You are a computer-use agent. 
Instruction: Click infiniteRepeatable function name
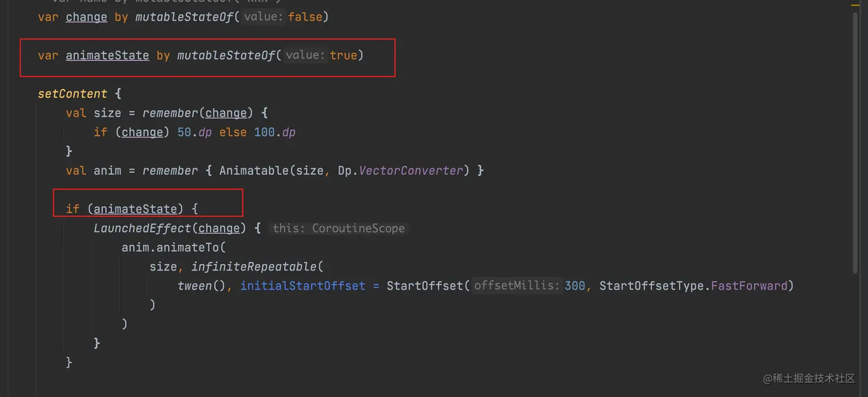click(254, 267)
